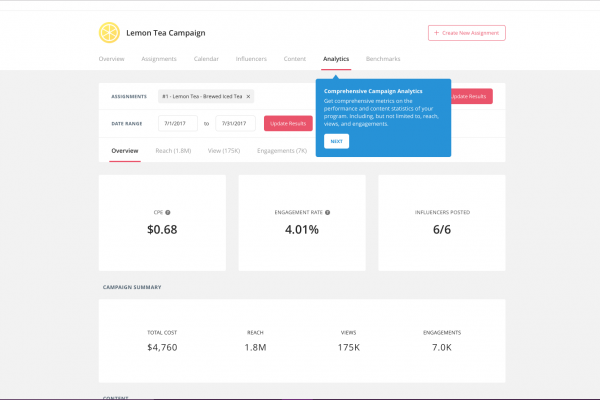
Task: Open the Content tab
Action: 295,59
